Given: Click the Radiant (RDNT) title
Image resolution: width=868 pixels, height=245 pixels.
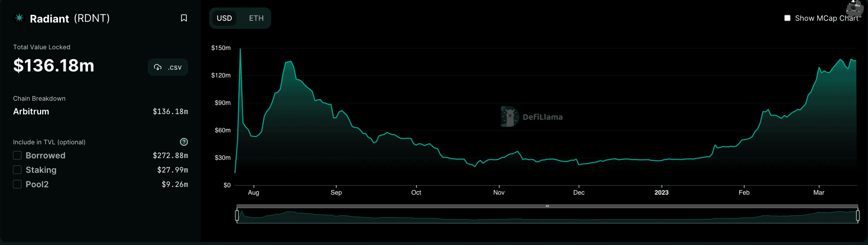Looking at the screenshot, I should (x=70, y=18).
